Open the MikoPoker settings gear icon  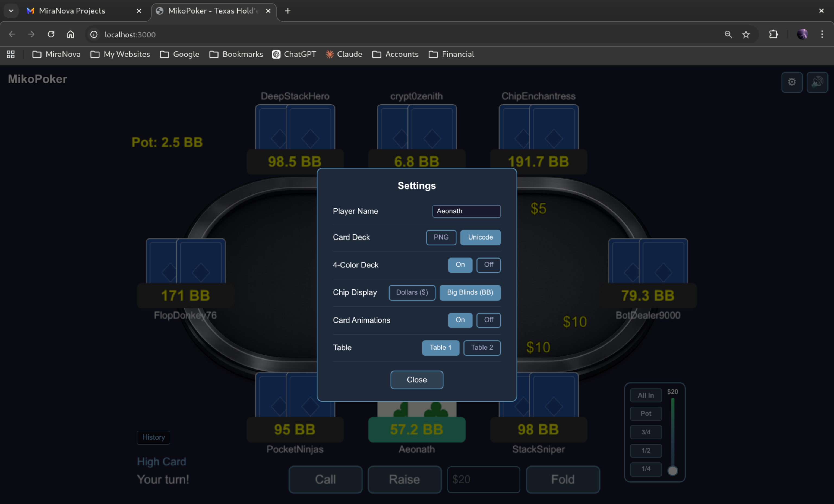click(x=792, y=82)
